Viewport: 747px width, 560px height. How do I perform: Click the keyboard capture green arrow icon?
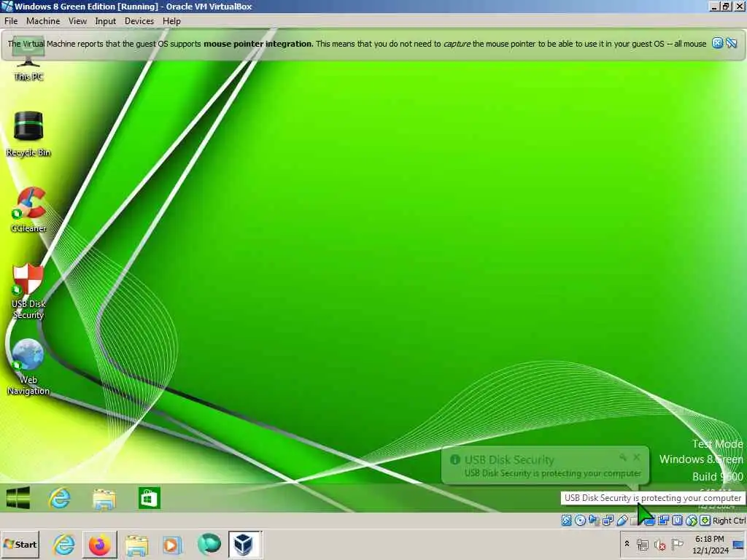click(705, 521)
